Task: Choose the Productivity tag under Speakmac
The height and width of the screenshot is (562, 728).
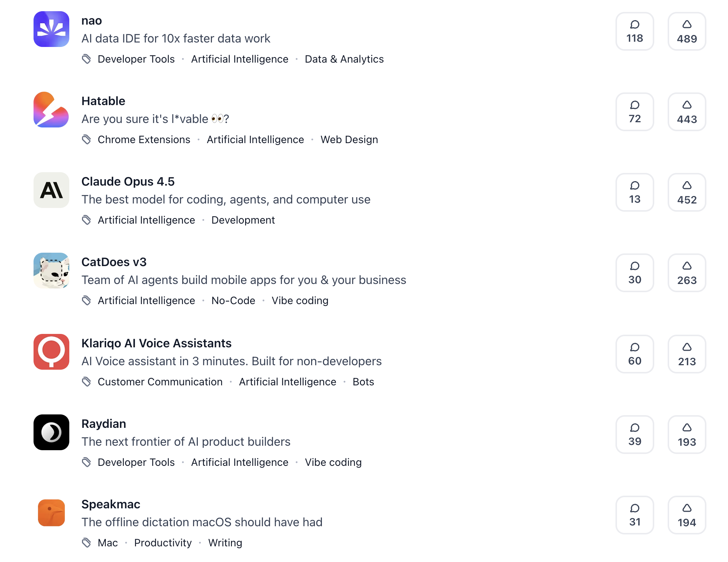Action: click(x=163, y=543)
